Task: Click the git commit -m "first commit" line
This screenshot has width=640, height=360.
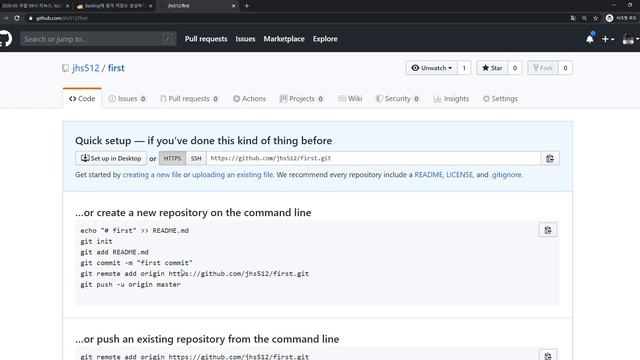Action: point(136,263)
